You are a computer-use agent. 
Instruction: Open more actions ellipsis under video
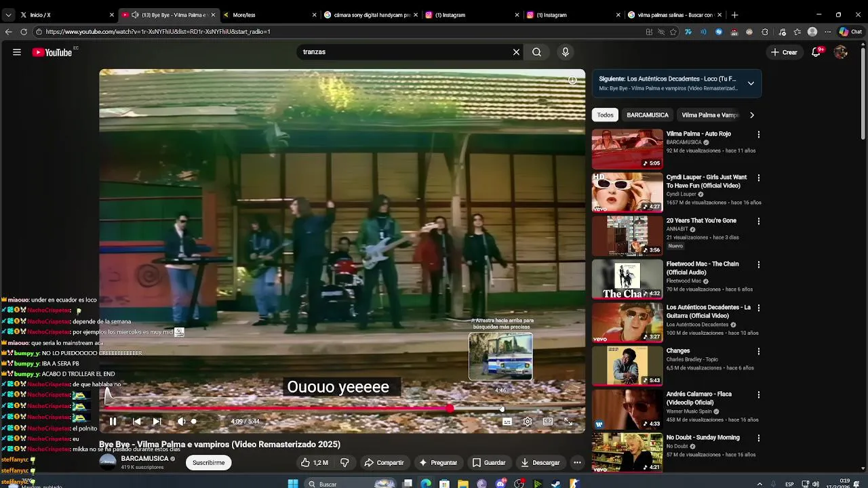577,463
